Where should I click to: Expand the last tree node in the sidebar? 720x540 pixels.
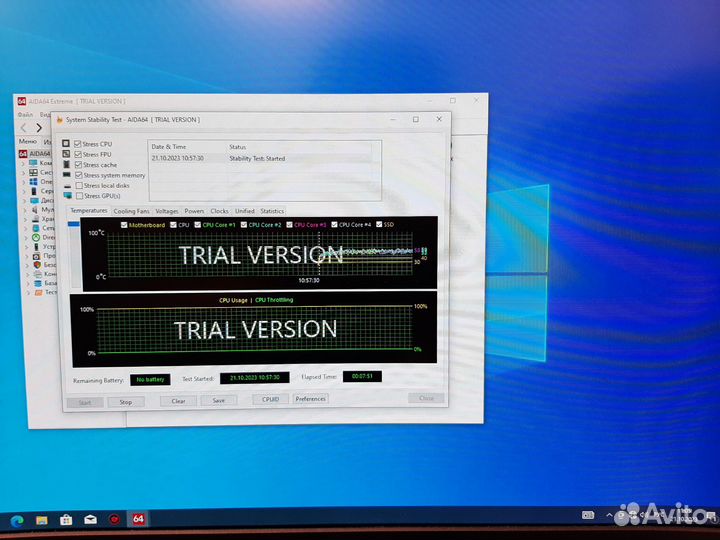pos(24,293)
